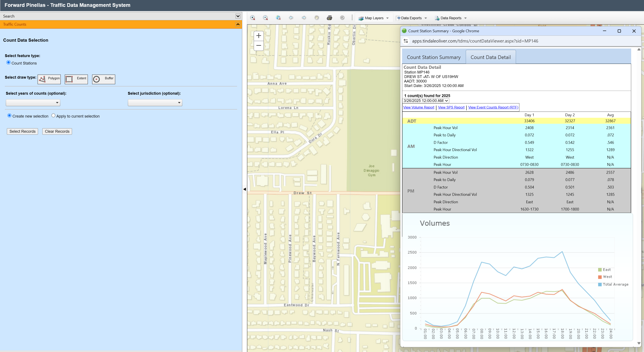Click the PM Peak Hour Vol Avg 2557 cell
Image resolution: width=644 pixels, height=352 pixels.
pos(610,172)
